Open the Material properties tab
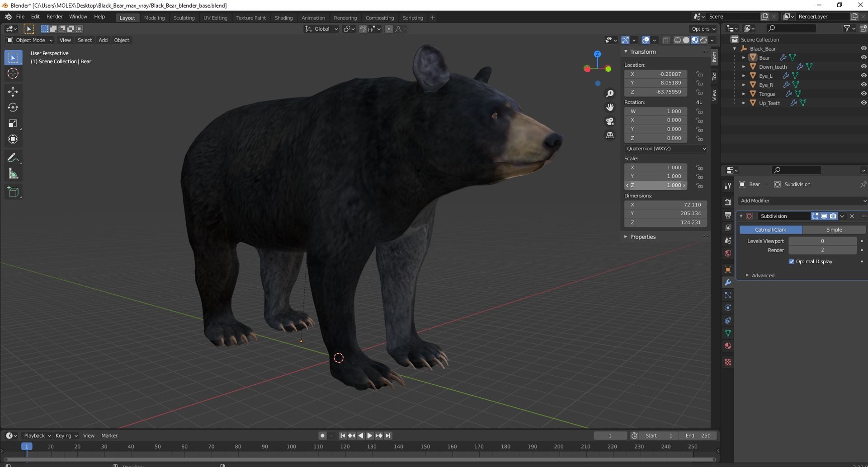The image size is (868, 467). click(728, 346)
